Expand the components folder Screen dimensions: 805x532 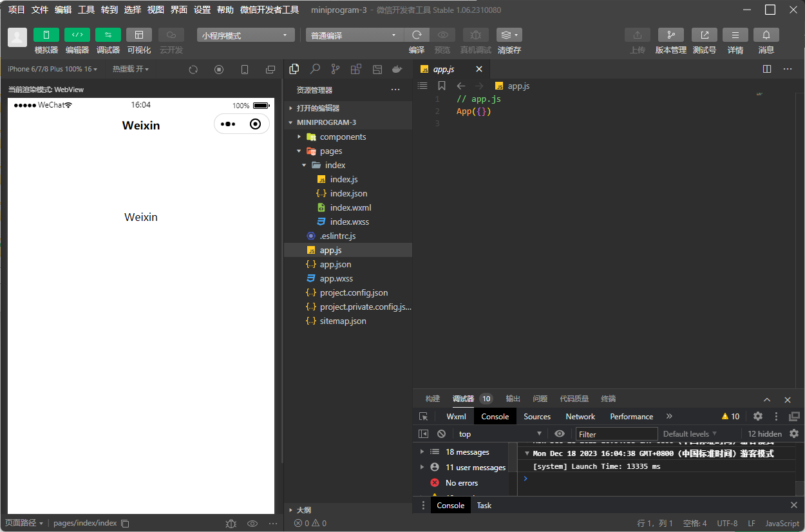coord(348,137)
